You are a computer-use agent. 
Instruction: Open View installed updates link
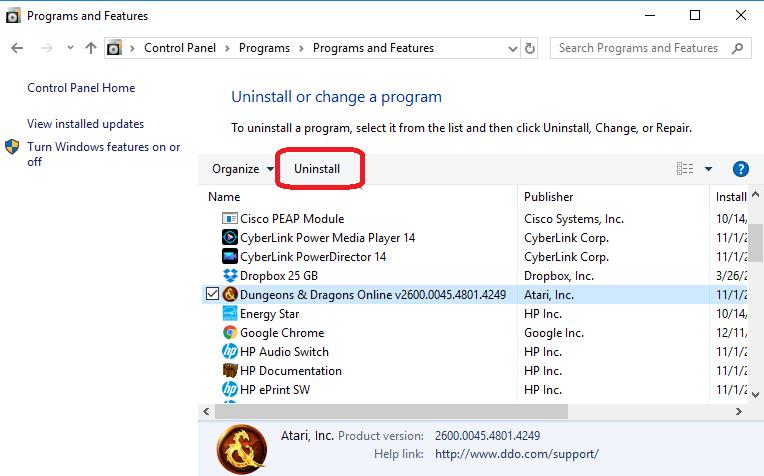86,124
